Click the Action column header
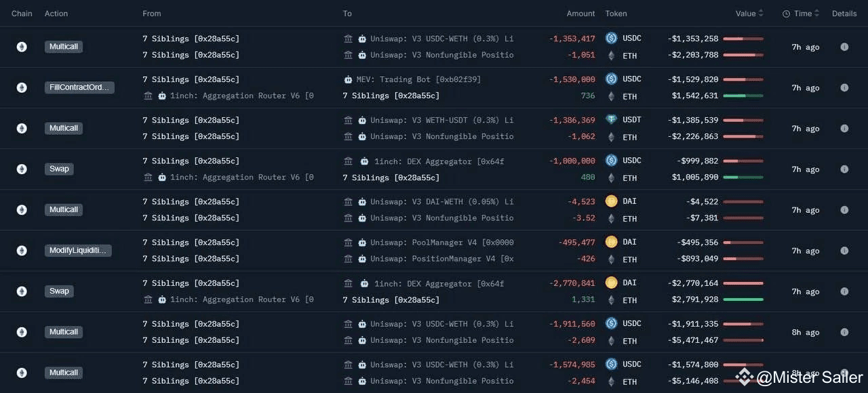The height and width of the screenshot is (393, 868). pos(56,14)
